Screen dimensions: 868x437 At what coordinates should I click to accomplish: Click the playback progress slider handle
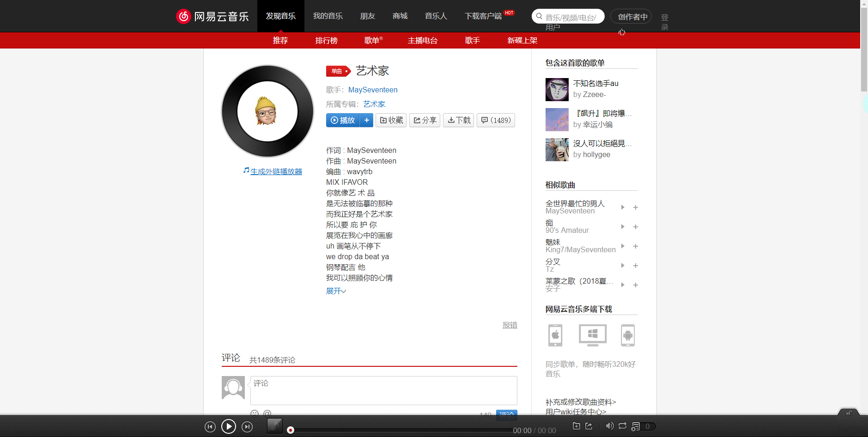291,430
